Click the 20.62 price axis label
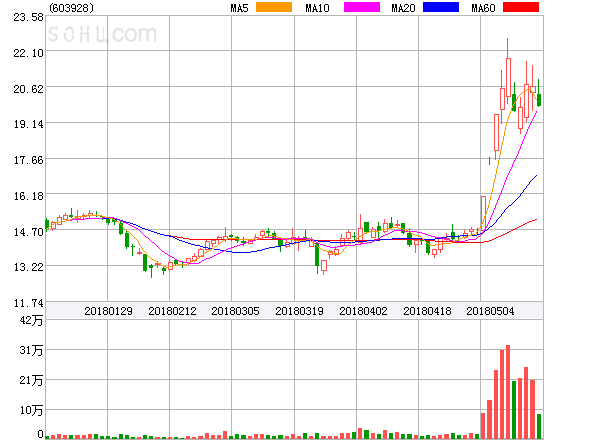600x440 pixels. pos(28,89)
